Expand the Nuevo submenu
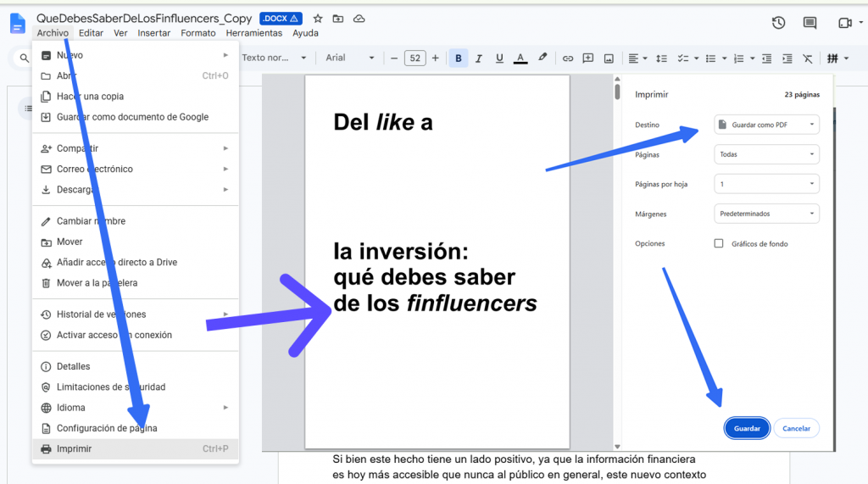Viewport: 868px width, 484px height. pos(136,55)
